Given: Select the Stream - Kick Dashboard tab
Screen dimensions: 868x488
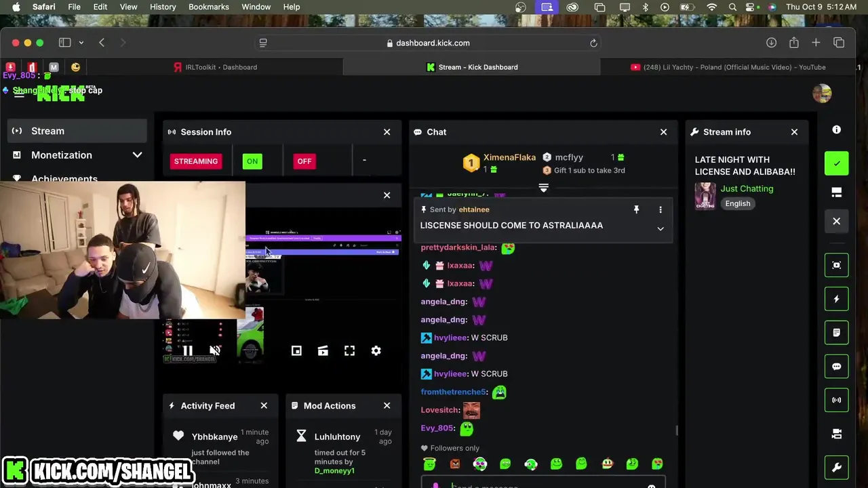Looking at the screenshot, I should coord(471,67).
